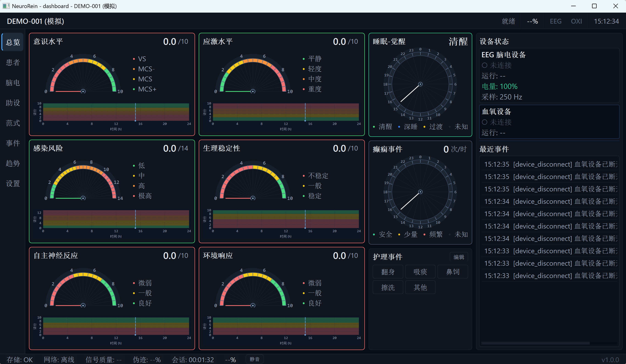This screenshot has width=626, height=364.
Task: Toggle the 静音 mute button
Action: coord(255,359)
